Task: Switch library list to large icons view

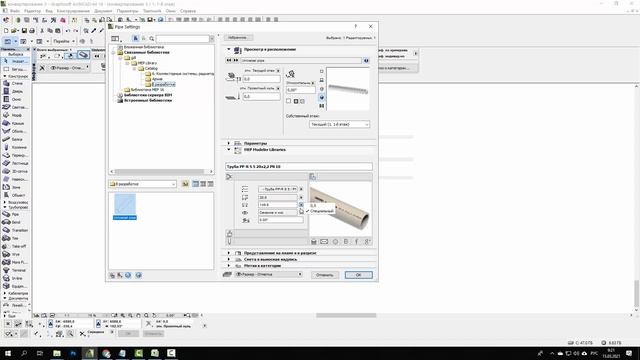Action: [196, 184]
